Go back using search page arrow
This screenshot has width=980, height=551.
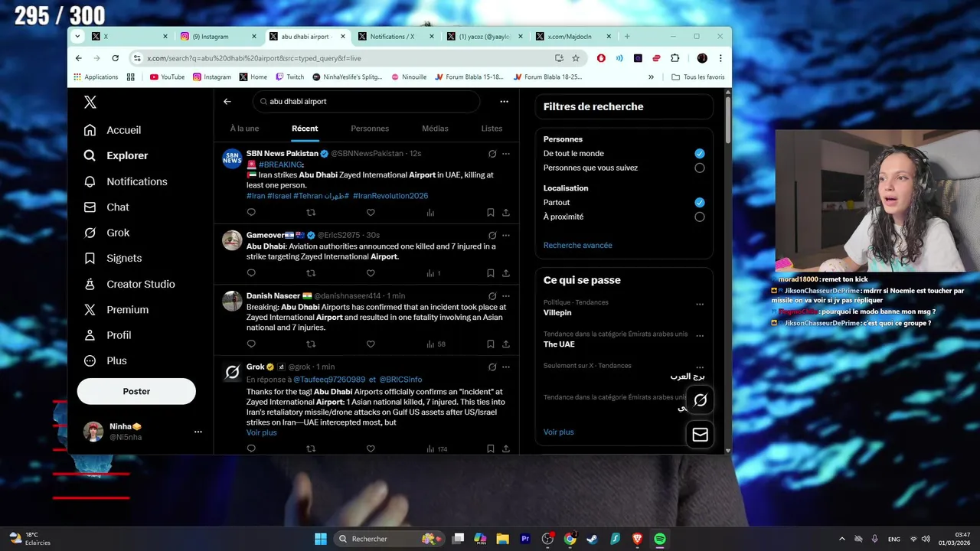(227, 101)
